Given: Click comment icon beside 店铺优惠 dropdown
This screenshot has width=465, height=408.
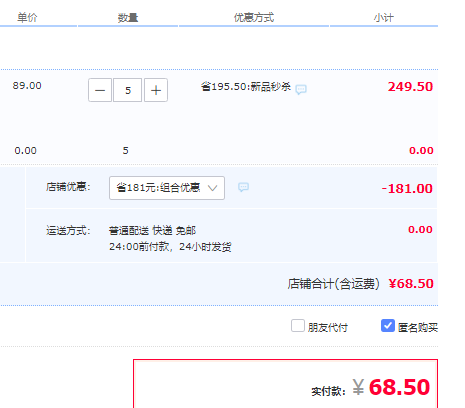Looking at the screenshot, I should (x=243, y=187).
